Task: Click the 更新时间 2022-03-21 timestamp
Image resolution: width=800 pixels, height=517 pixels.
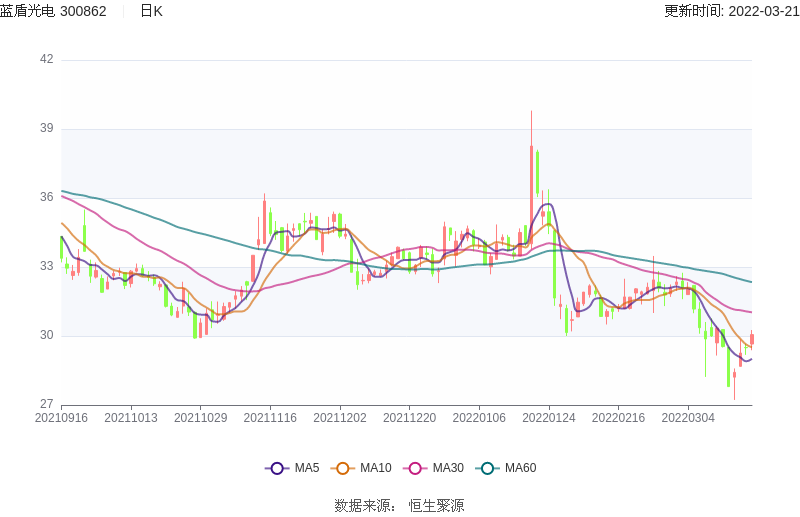Action: [731, 11]
